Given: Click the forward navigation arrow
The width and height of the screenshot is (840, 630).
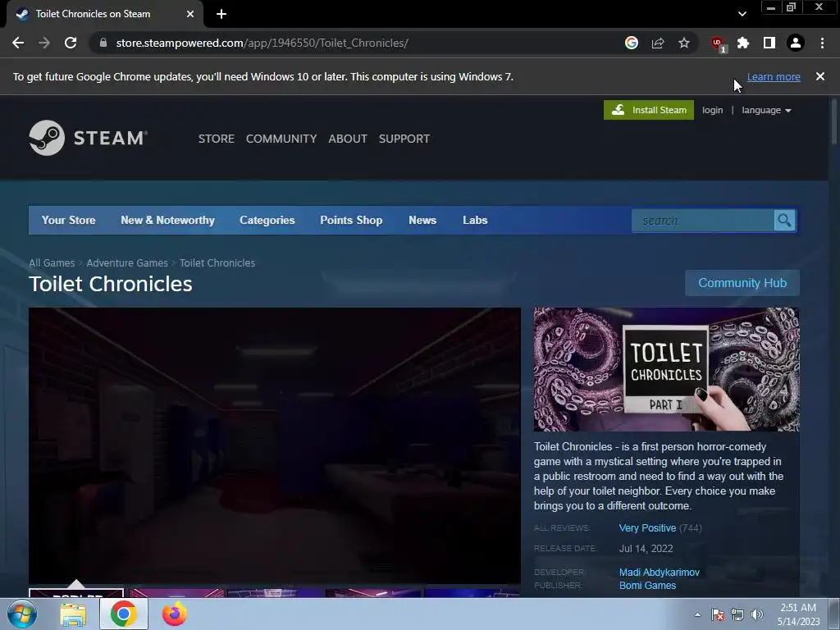Looking at the screenshot, I should 44,43.
